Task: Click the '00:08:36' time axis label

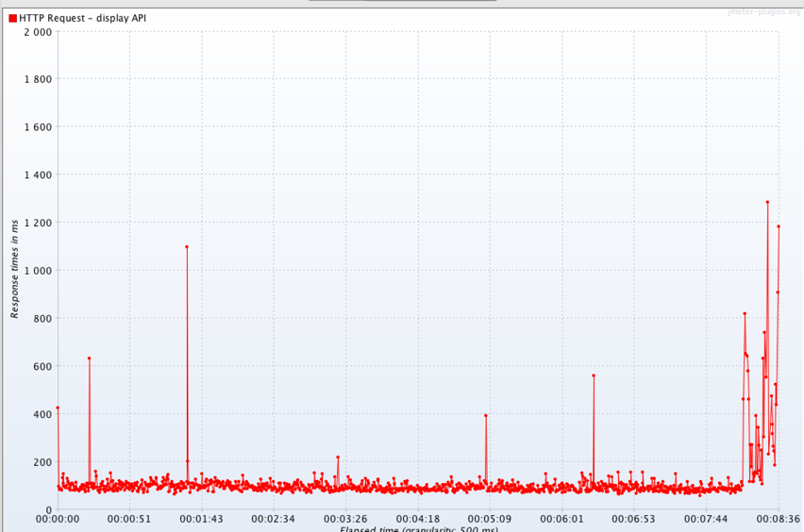Action: point(778,519)
